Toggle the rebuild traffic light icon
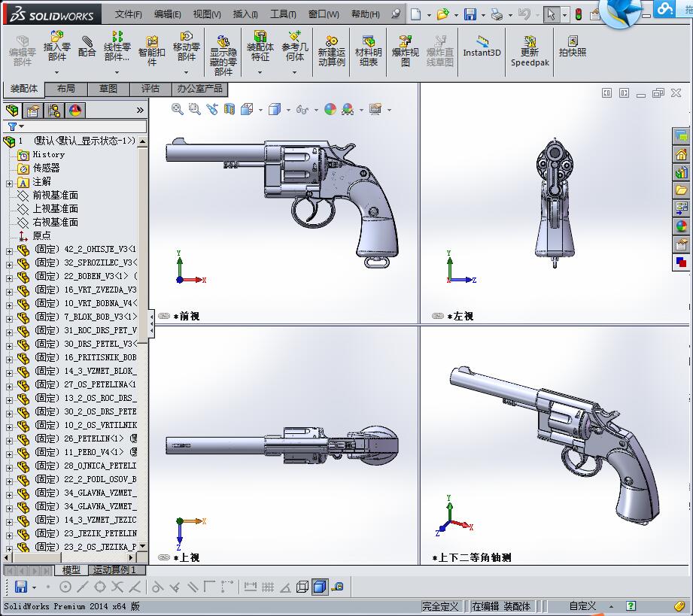This screenshot has width=693, height=616. [x=579, y=14]
